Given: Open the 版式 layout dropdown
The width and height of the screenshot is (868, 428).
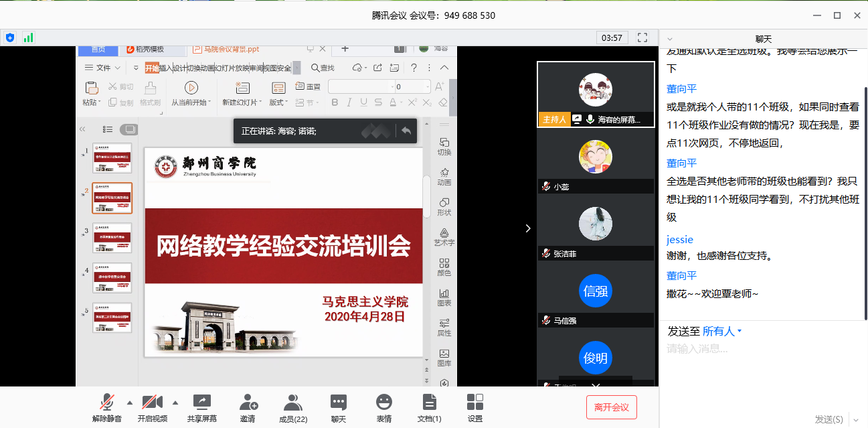Looking at the screenshot, I should pos(278,100).
